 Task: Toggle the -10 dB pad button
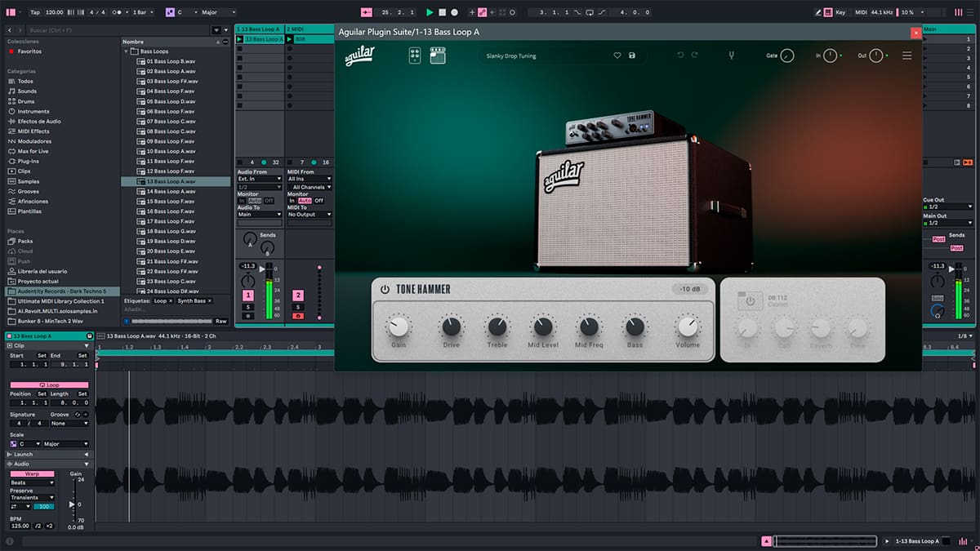click(691, 289)
